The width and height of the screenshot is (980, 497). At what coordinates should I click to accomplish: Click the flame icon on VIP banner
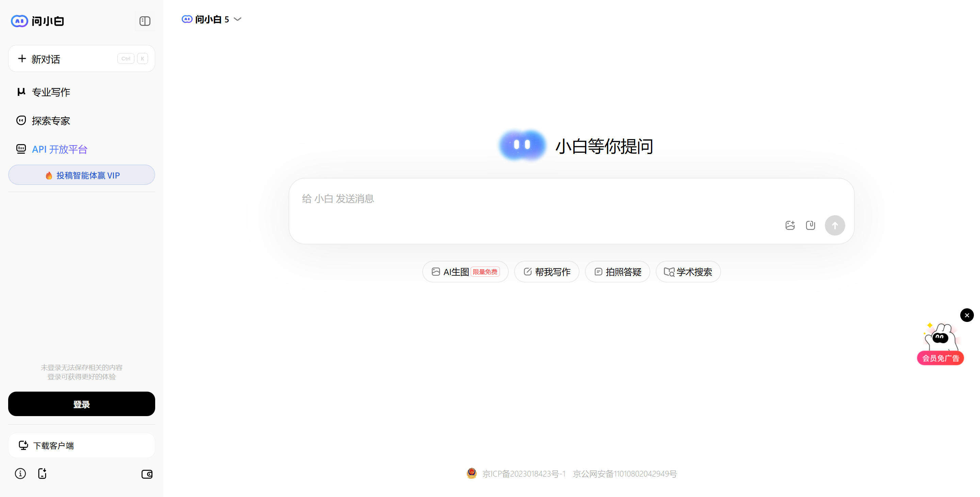[49, 175]
